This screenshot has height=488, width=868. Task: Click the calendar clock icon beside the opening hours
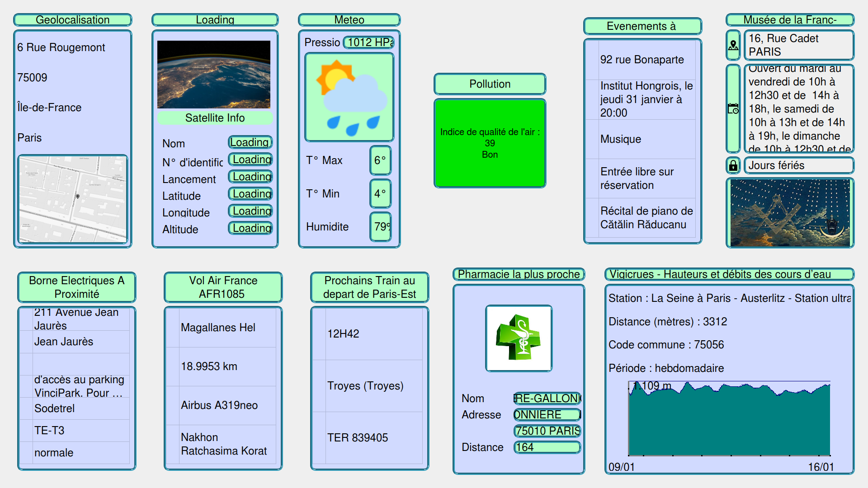pos(733,108)
